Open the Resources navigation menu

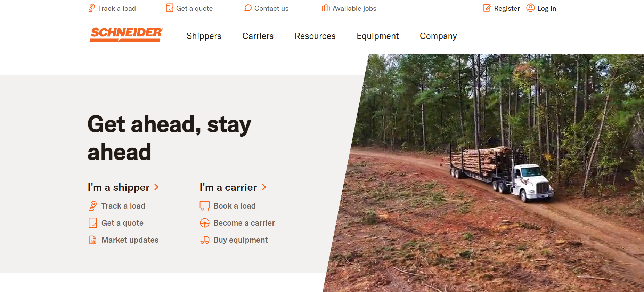coord(315,36)
